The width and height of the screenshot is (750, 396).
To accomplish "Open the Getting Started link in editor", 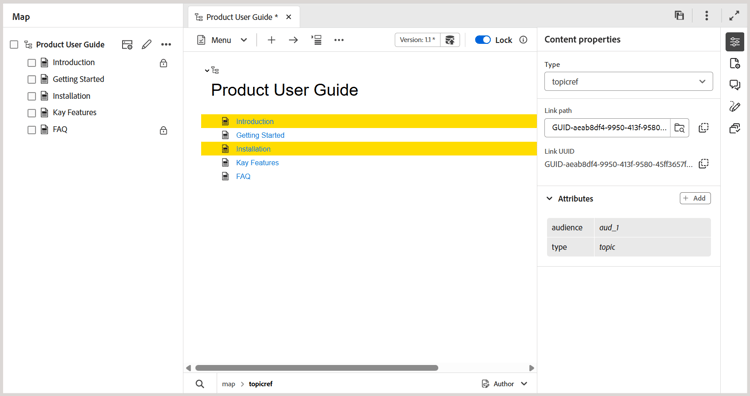I will click(x=260, y=135).
